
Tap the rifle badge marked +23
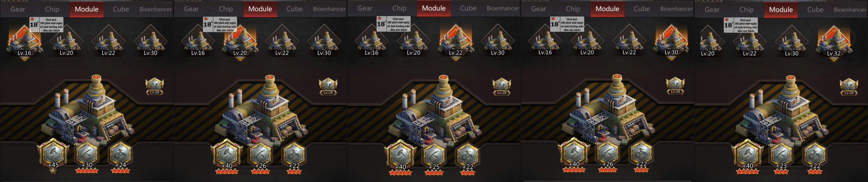(x=781, y=156)
